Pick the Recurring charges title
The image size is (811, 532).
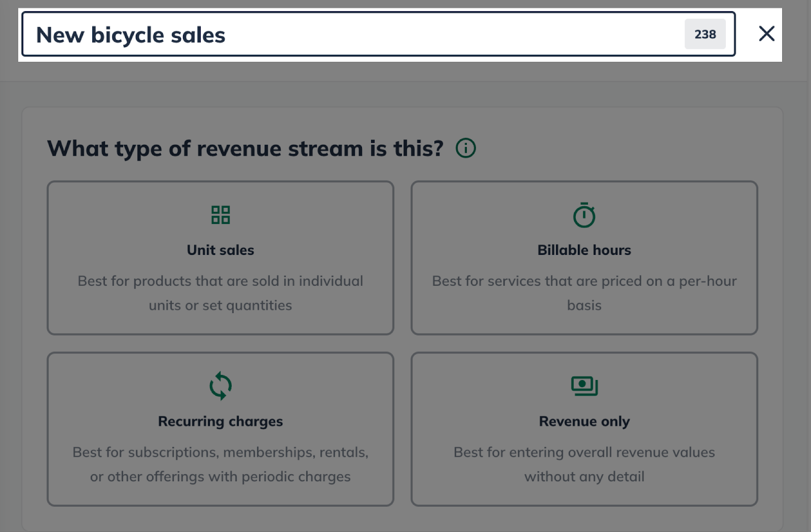[220, 422]
